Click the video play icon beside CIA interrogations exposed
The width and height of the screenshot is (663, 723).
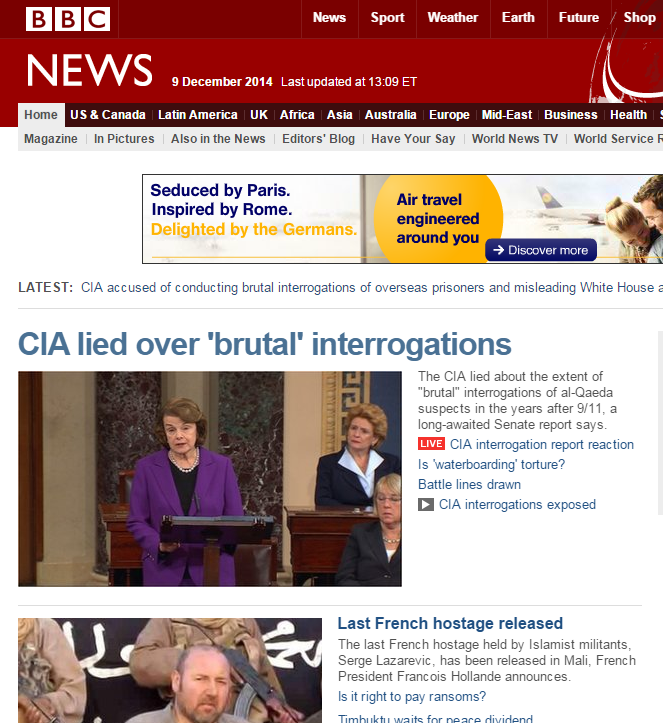(x=426, y=504)
